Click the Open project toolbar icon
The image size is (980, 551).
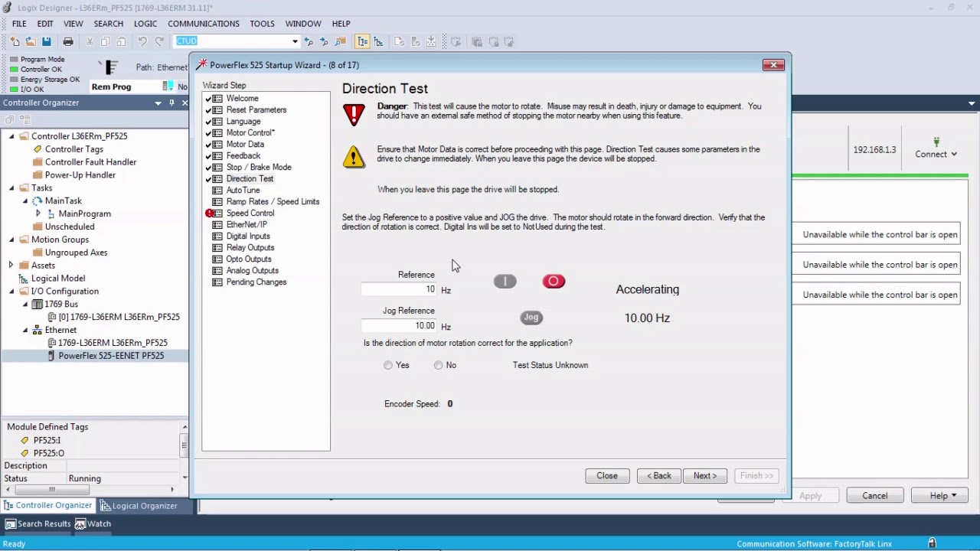coord(31,41)
